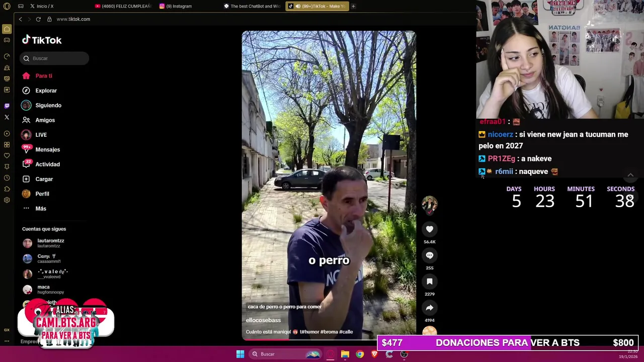The image size is (644, 362).
Task: Click the TikTok logo
Action: point(42,40)
